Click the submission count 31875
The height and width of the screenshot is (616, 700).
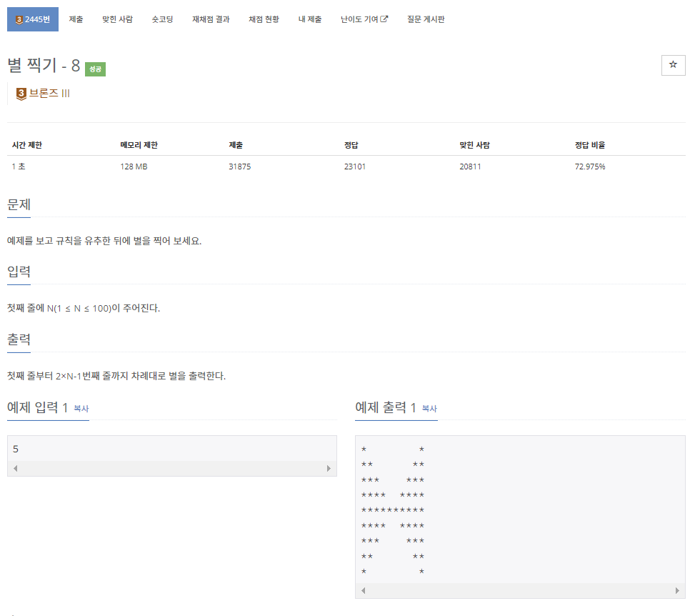coord(240,167)
